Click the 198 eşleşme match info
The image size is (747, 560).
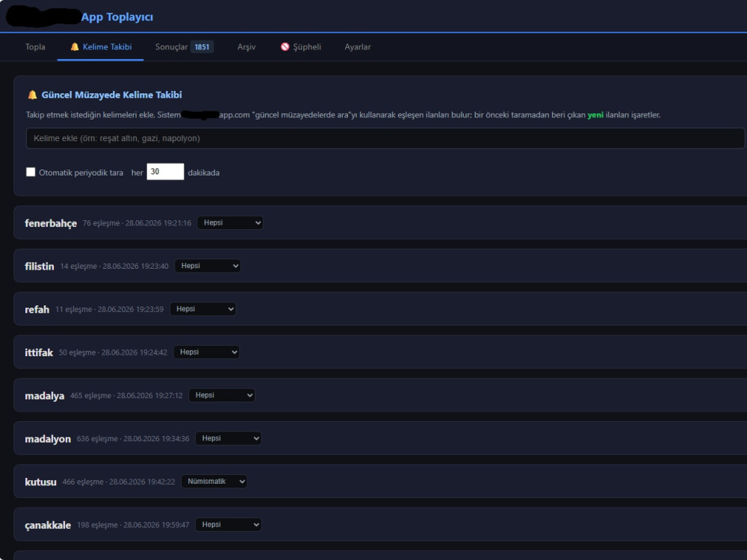pos(133,525)
